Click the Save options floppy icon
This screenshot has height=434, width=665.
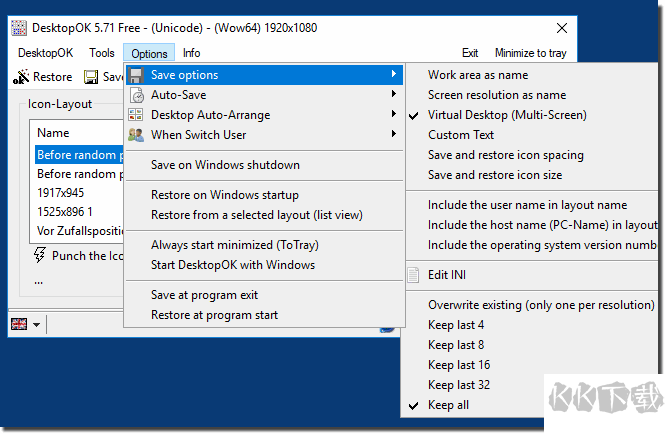coord(136,75)
